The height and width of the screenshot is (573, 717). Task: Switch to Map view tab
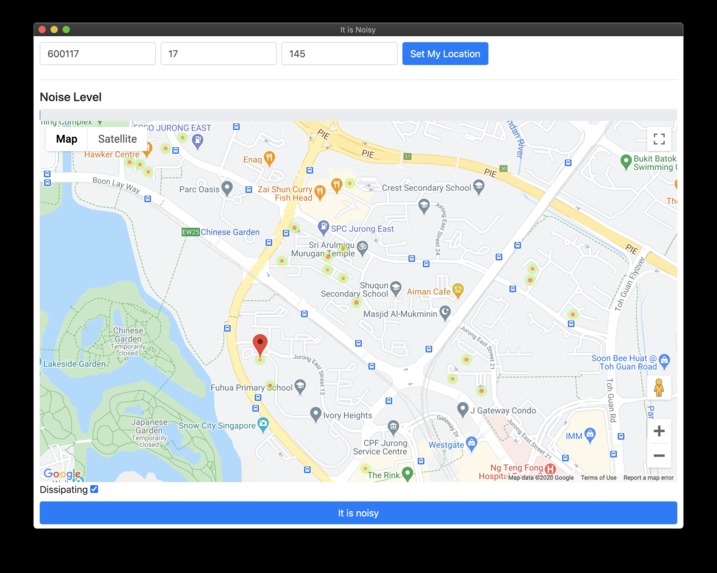[67, 139]
